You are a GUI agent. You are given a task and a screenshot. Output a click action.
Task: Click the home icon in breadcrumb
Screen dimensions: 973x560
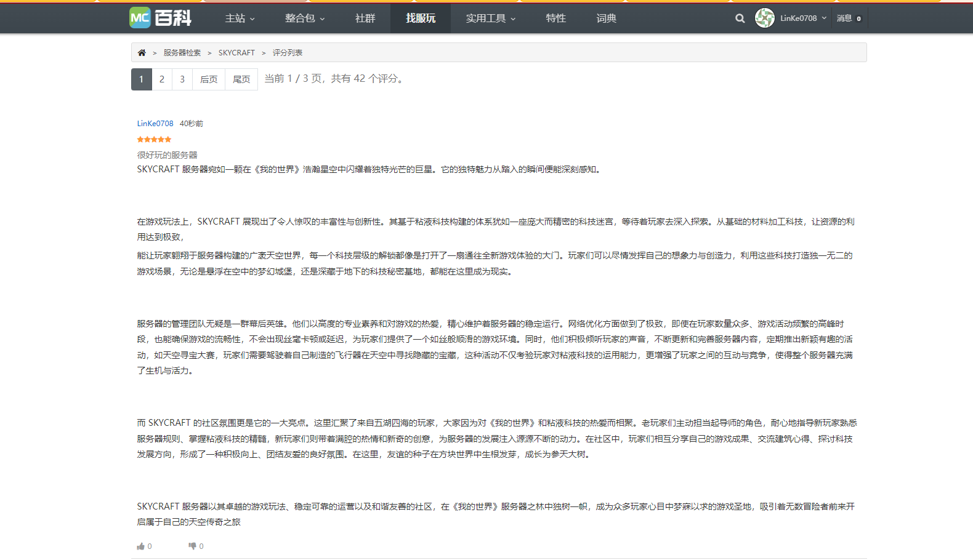click(142, 53)
